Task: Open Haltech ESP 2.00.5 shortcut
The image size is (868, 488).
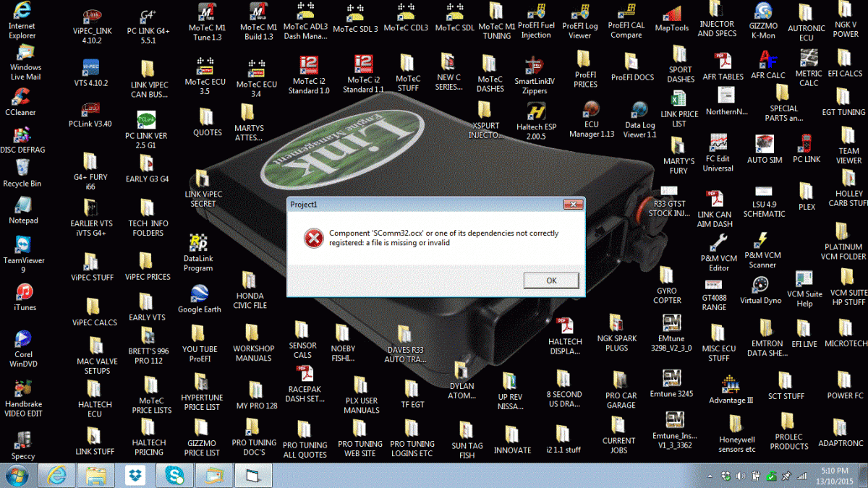Action: click(536, 120)
